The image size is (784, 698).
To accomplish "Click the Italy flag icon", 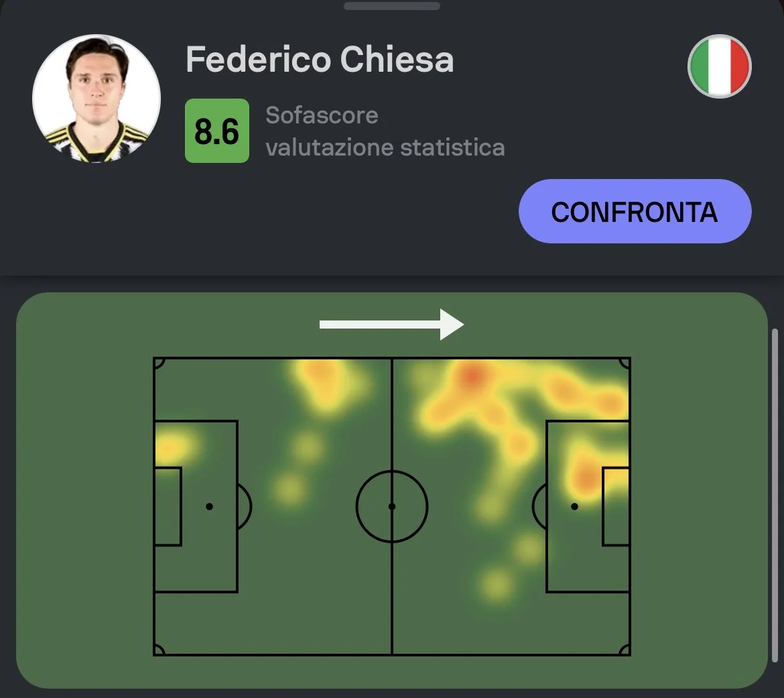I will (x=719, y=67).
